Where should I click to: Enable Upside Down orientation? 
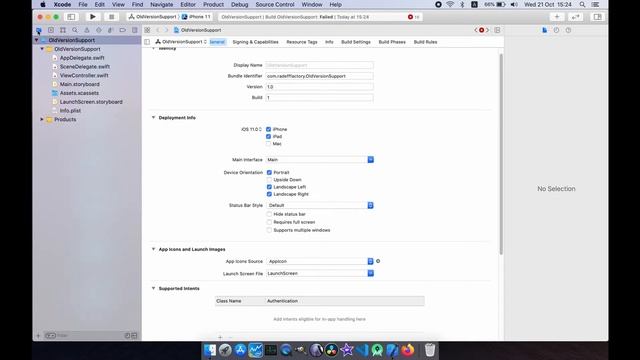coord(269,180)
